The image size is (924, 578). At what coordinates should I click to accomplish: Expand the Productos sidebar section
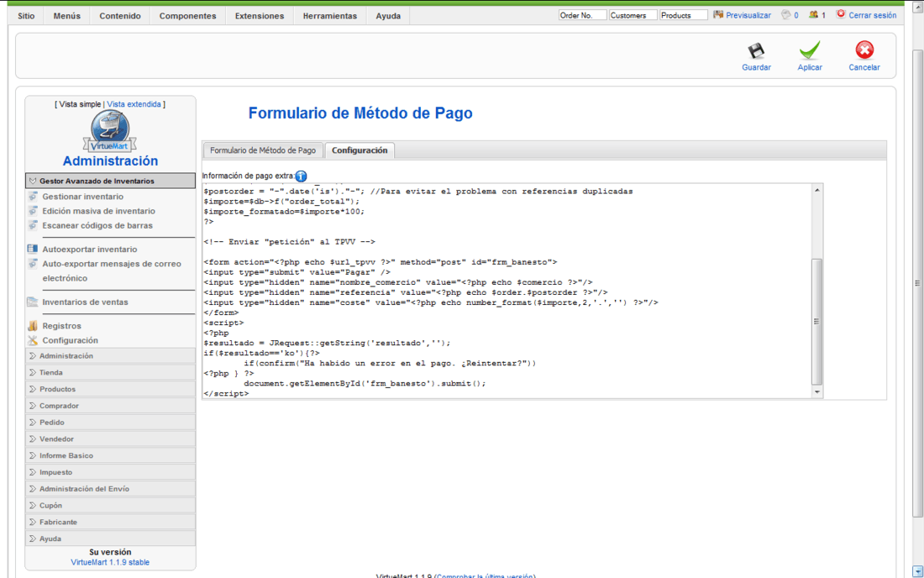110,389
